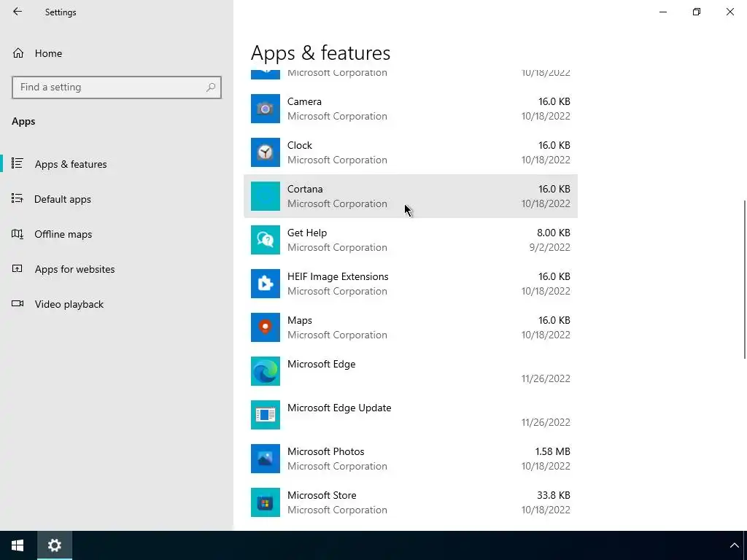Click the Apps & features list icon

point(18,163)
